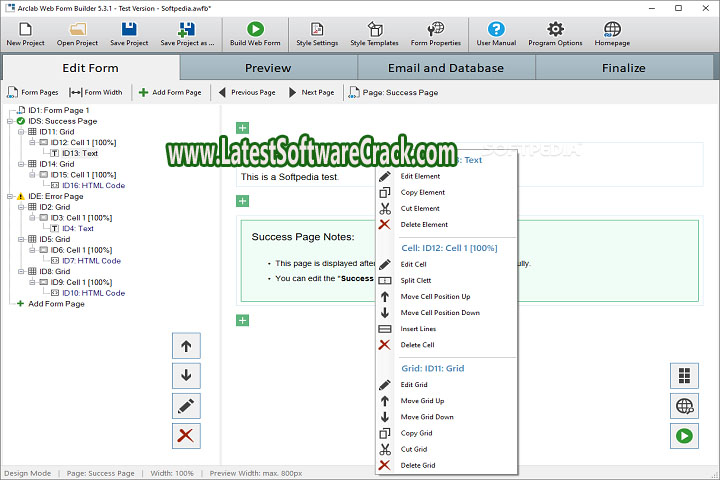Click Add Form Page in the tree
Image resolution: width=720 pixels, height=480 pixels.
56,304
